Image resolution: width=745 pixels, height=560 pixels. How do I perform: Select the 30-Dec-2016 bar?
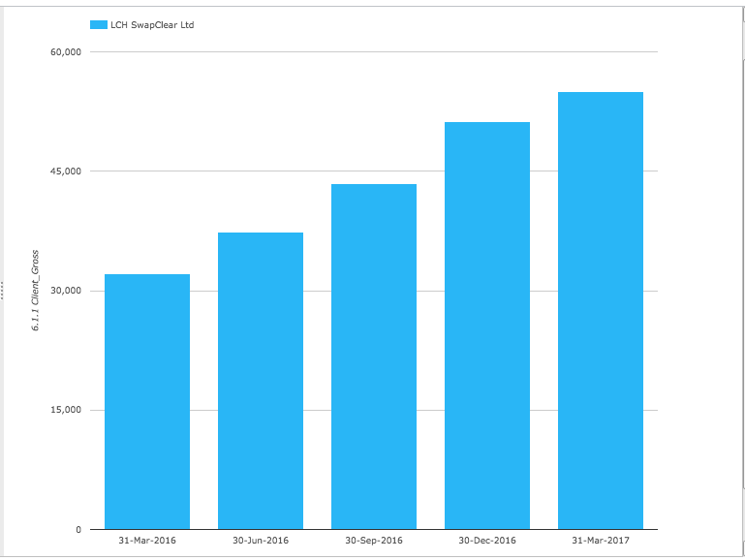point(487,326)
